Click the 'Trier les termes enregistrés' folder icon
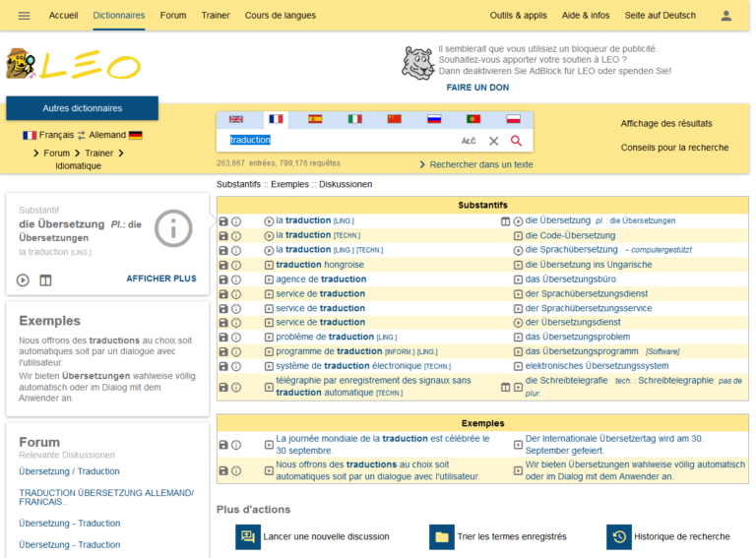The height and width of the screenshot is (558, 756). 442,536
